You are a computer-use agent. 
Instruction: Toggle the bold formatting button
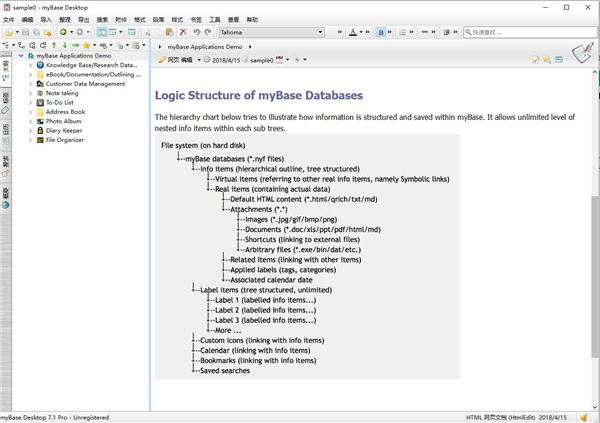381,32
